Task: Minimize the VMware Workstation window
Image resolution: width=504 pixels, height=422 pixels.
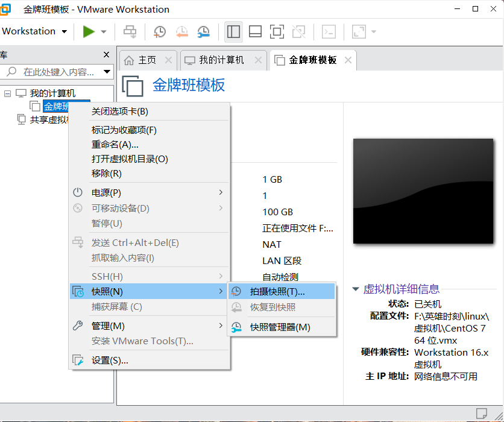Action: [458, 8]
